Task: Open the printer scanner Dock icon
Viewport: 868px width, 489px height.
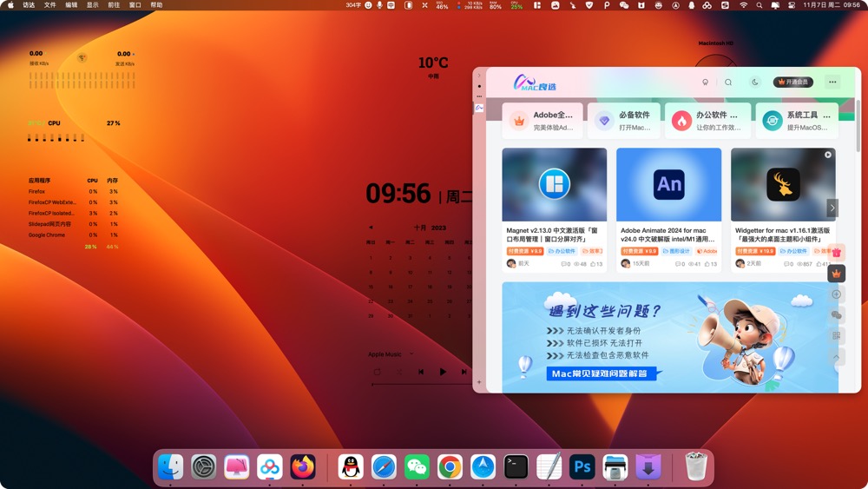Action: point(615,466)
